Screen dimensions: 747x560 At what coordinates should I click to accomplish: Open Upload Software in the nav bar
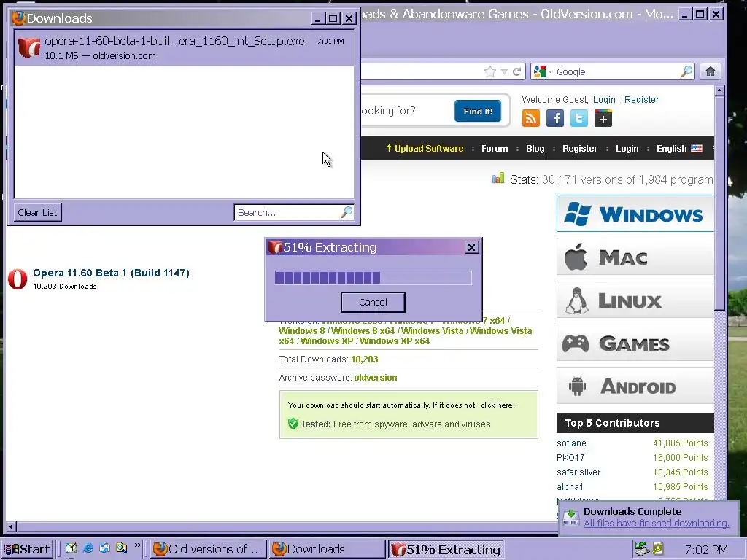[x=425, y=149]
